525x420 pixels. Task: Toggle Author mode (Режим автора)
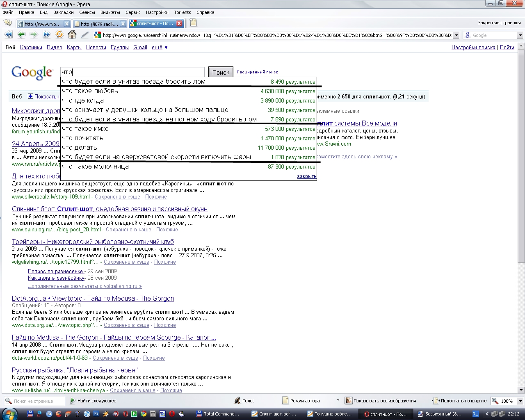tap(301, 401)
